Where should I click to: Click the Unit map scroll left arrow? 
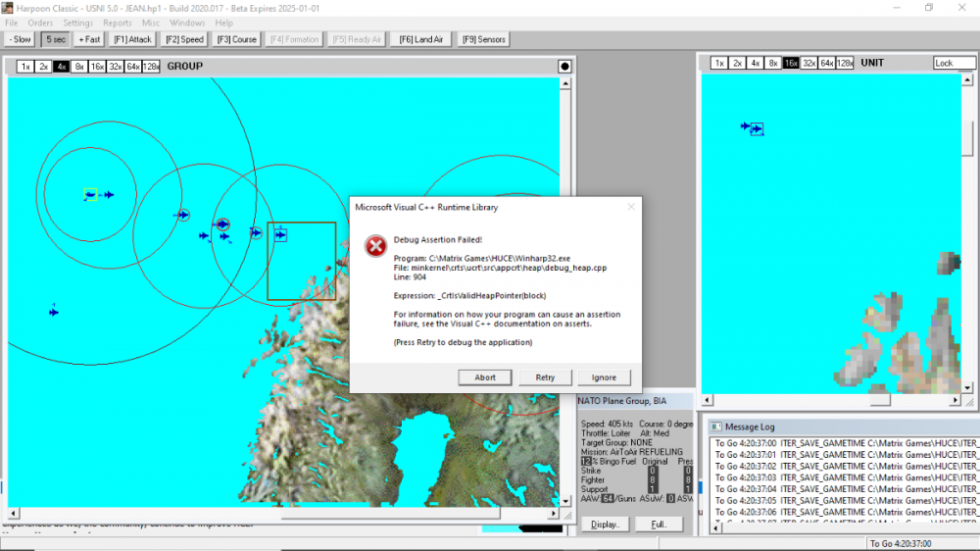point(707,400)
